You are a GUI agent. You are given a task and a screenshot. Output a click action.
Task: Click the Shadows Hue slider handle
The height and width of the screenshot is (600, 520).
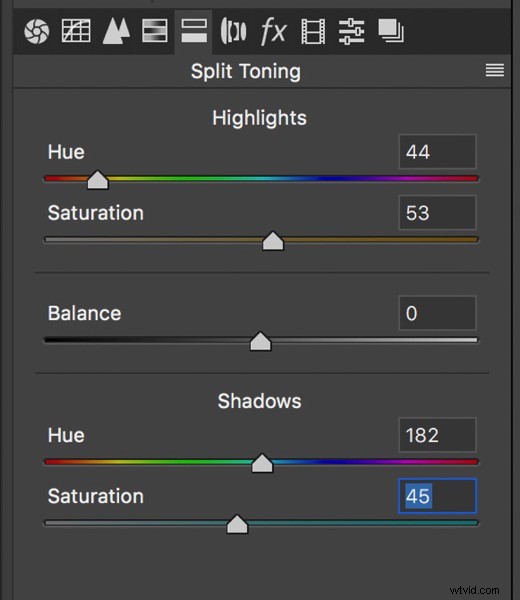click(x=262, y=463)
